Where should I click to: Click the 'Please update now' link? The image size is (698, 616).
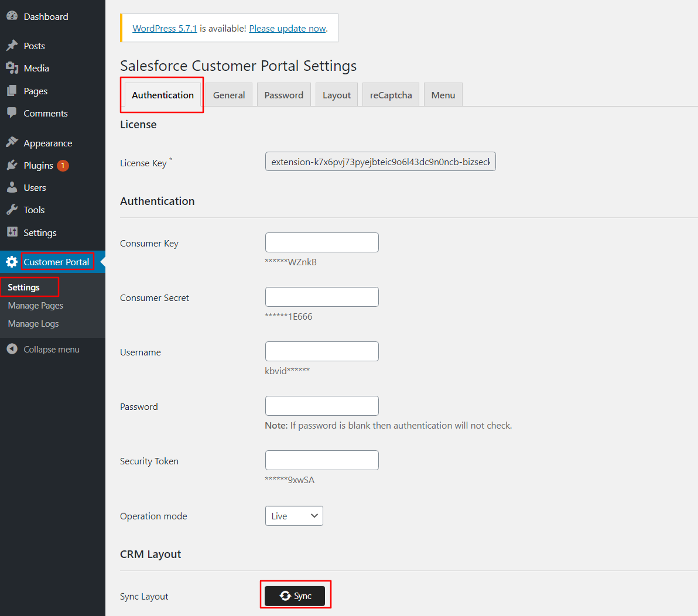[288, 28]
